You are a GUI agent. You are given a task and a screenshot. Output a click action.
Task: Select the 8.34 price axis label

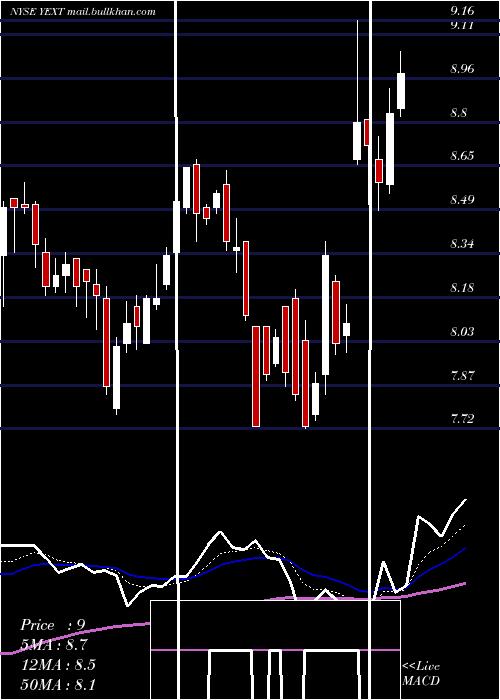point(462,244)
